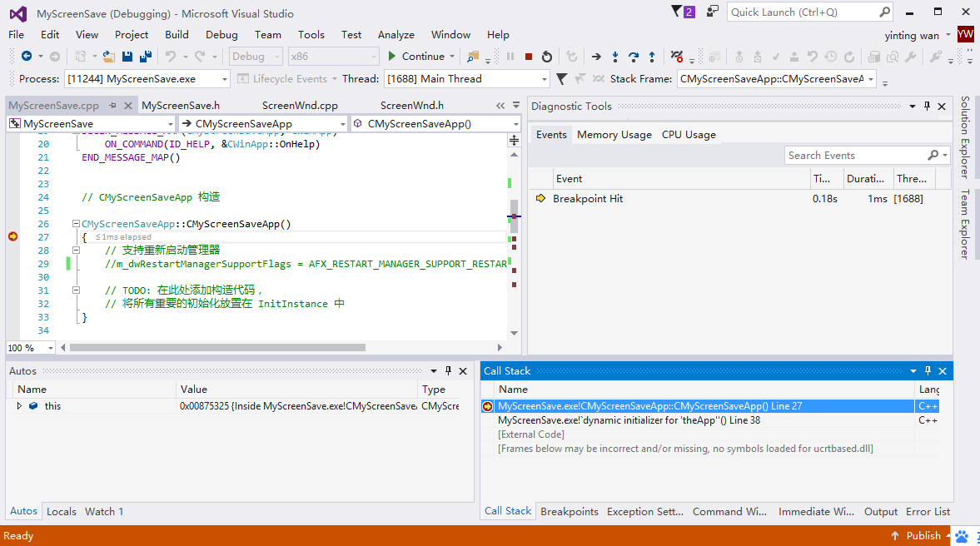The image size is (980, 546).
Task: Switch to the CPU Usage tab
Action: [x=689, y=134]
